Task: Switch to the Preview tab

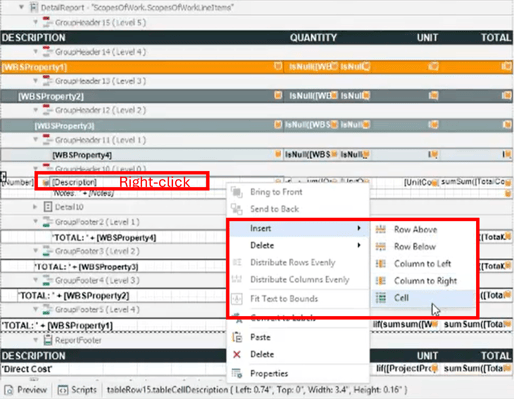Action: tap(26, 390)
